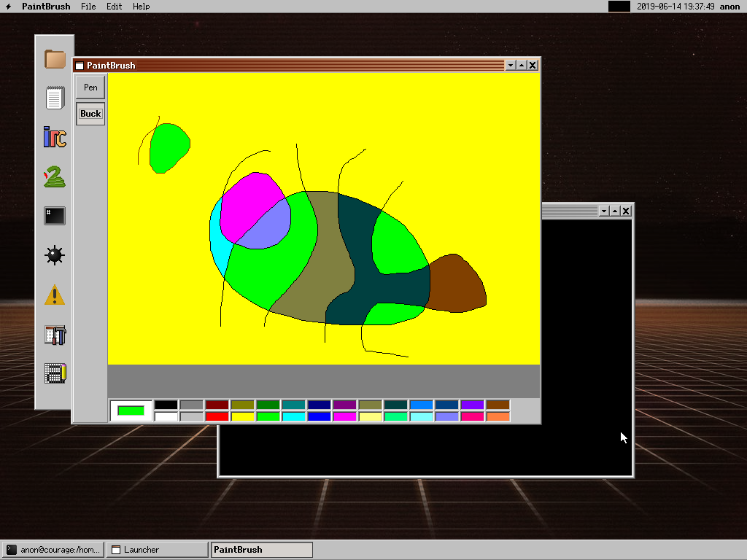Pick the azure sky-blue swatch
This screenshot has width=747, height=560.
tap(422, 405)
